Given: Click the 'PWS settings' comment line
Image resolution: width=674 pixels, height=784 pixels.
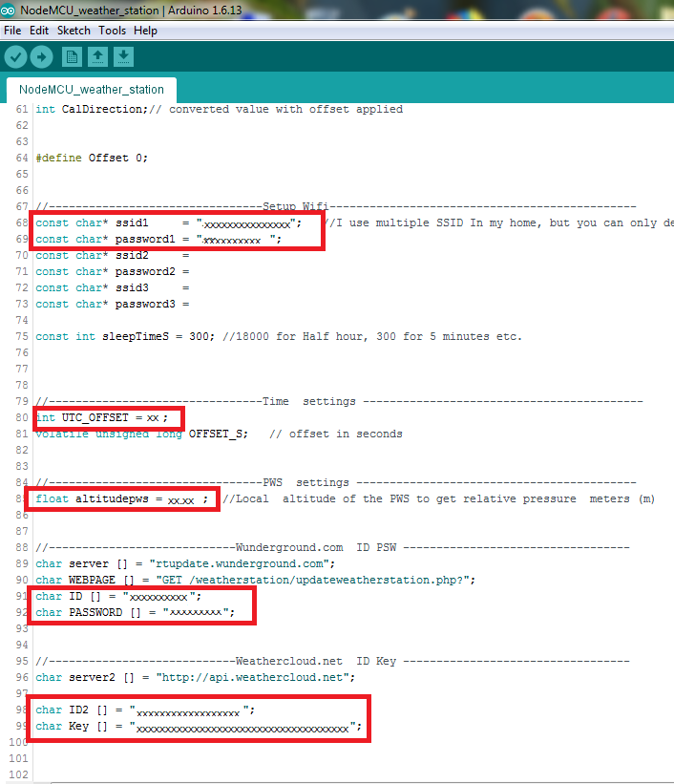Looking at the screenshot, I should tap(336, 482).
